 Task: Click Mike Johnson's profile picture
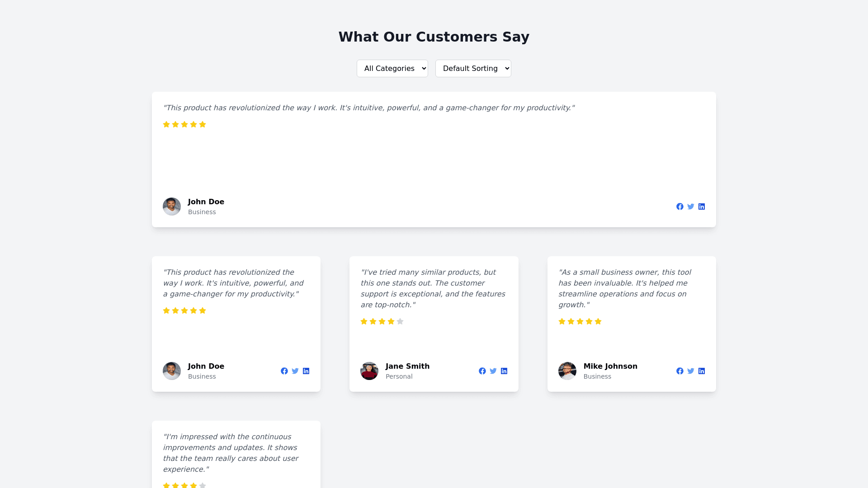(x=567, y=371)
